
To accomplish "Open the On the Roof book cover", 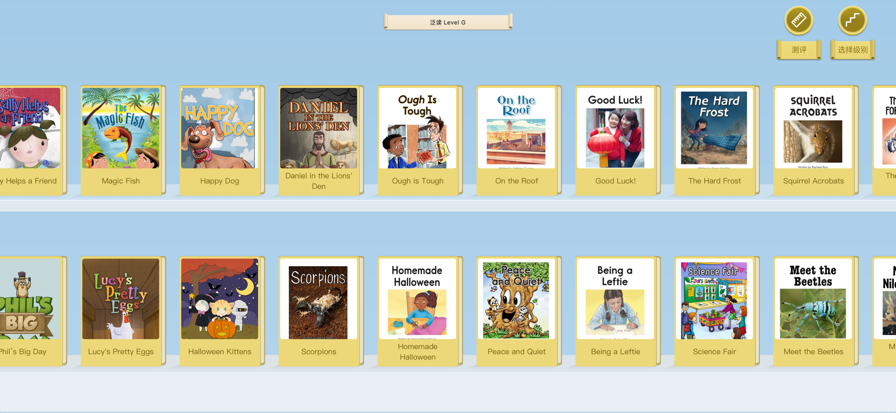I will pyautogui.click(x=516, y=128).
